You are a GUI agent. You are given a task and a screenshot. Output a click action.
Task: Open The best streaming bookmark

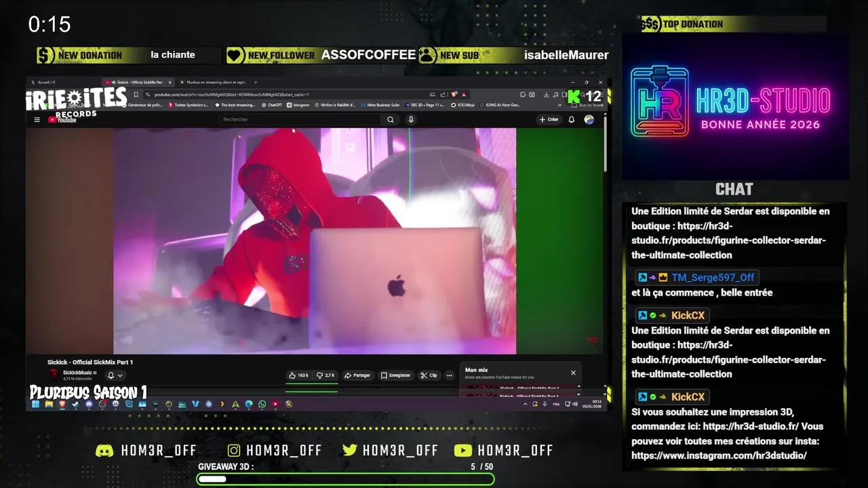click(235, 105)
